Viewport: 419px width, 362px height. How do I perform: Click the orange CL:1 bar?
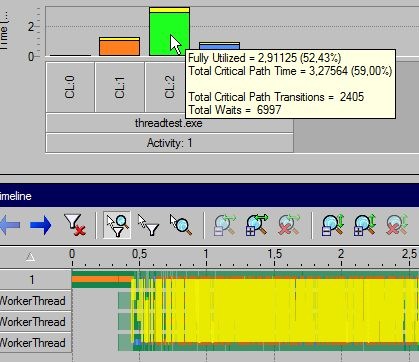tap(120, 47)
